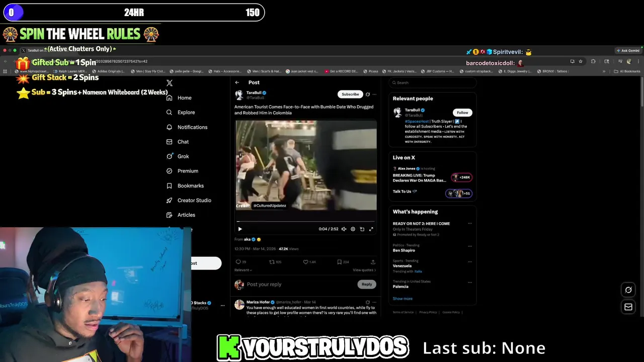This screenshot has height=362, width=644.
Task: Show more trending topics
Action: click(403, 299)
